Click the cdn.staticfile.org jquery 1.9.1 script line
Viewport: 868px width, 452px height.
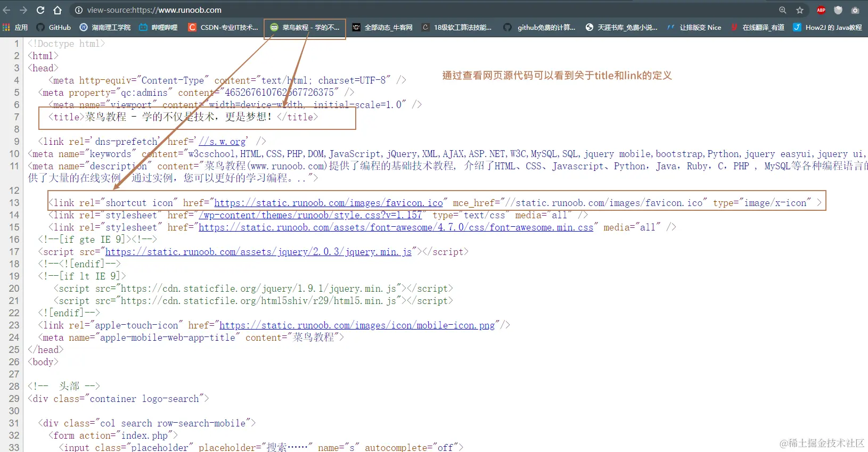[253, 289]
